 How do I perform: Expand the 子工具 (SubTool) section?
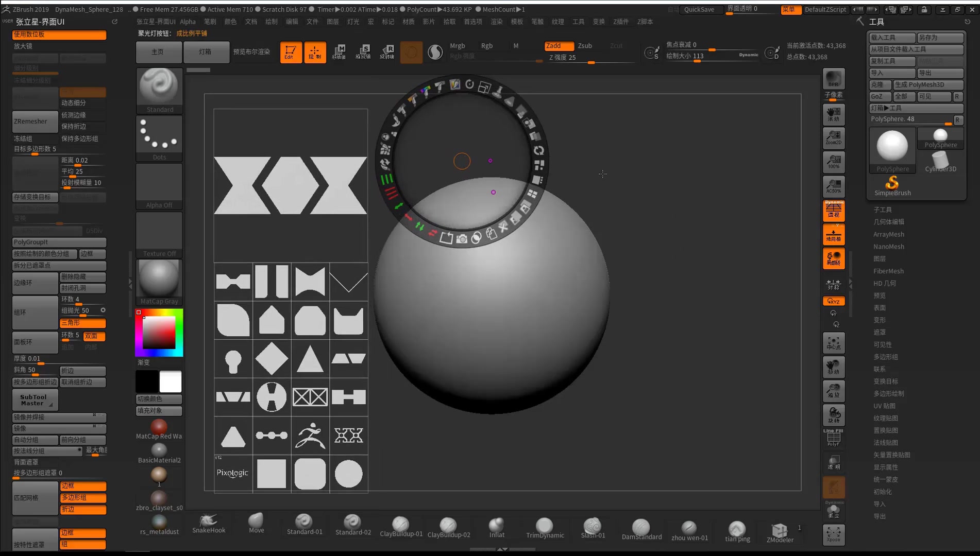(883, 209)
